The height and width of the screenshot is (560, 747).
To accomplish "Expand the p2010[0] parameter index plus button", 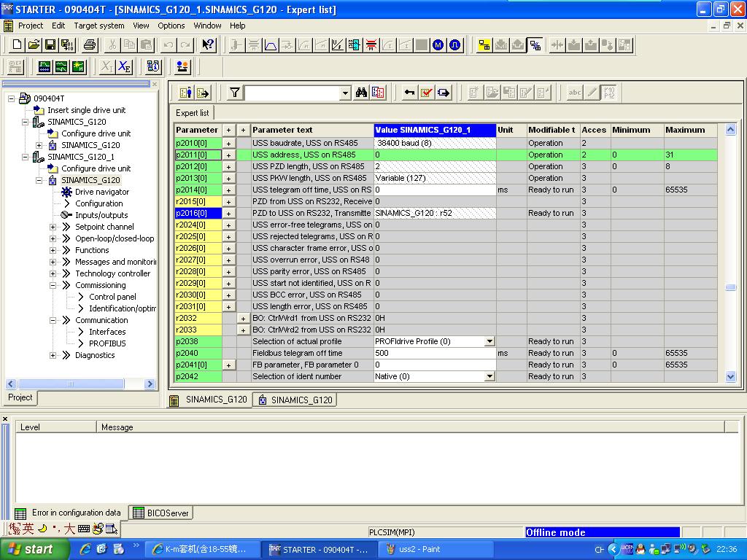I will (228, 144).
